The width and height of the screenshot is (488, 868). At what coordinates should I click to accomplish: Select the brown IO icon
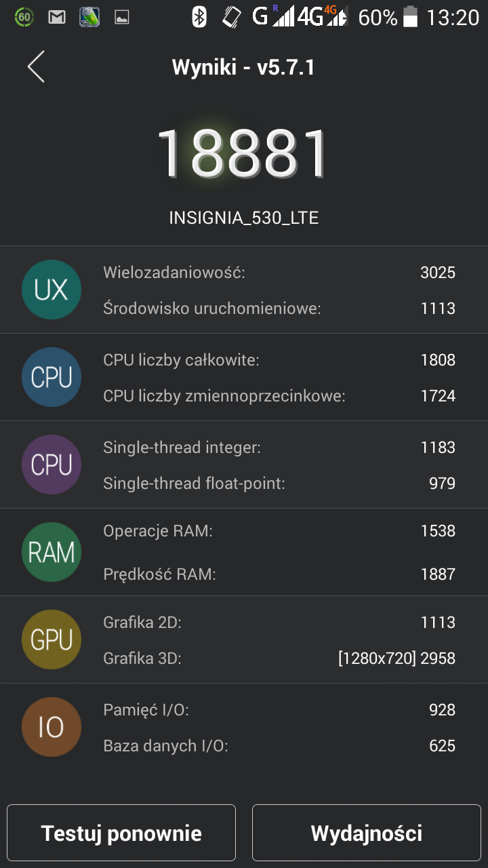(52, 727)
